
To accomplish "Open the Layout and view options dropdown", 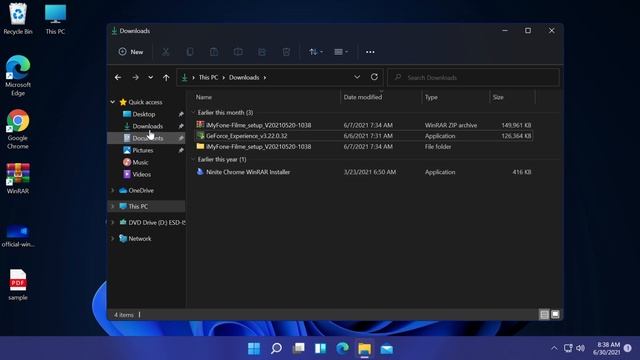I will point(341,52).
